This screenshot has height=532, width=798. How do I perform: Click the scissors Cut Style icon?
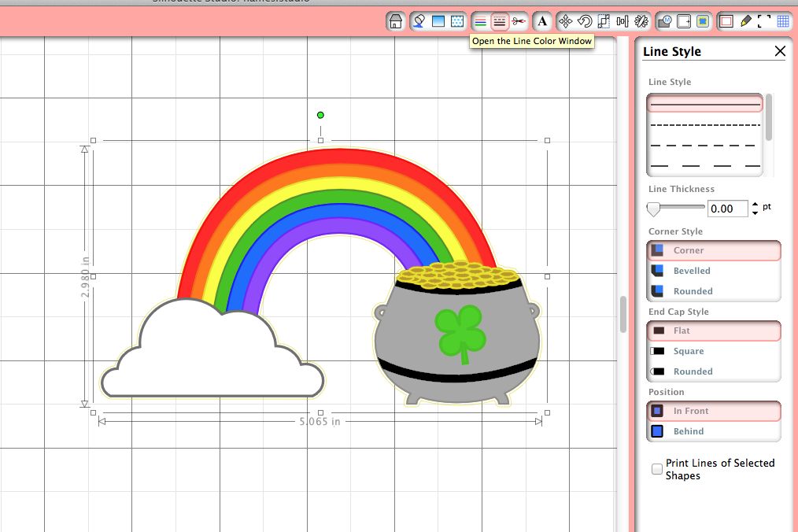coord(519,21)
